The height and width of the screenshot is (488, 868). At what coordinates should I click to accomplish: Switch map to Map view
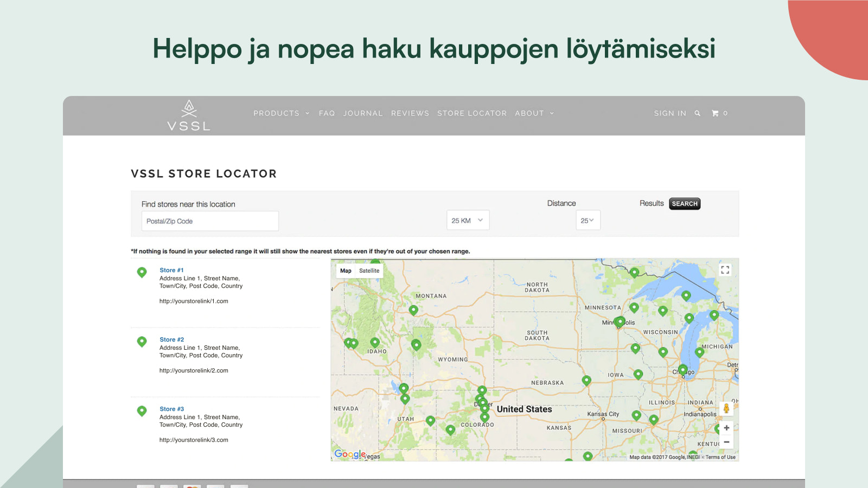pos(346,271)
